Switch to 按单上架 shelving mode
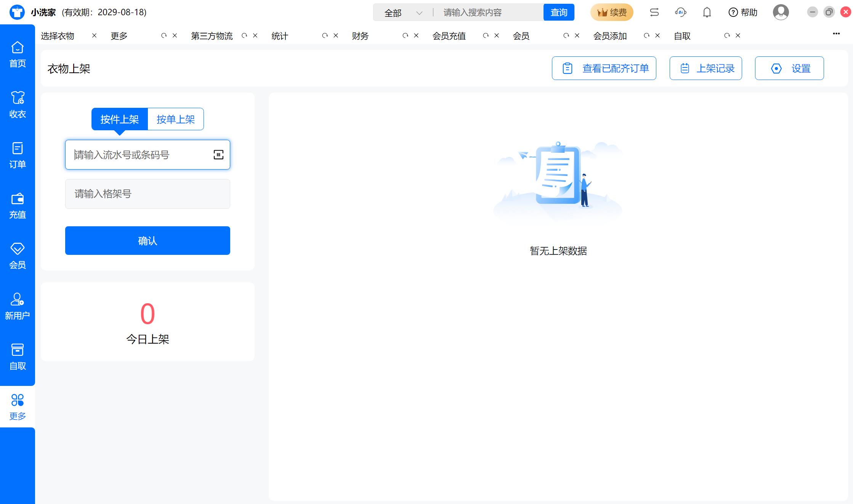 (x=176, y=119)
